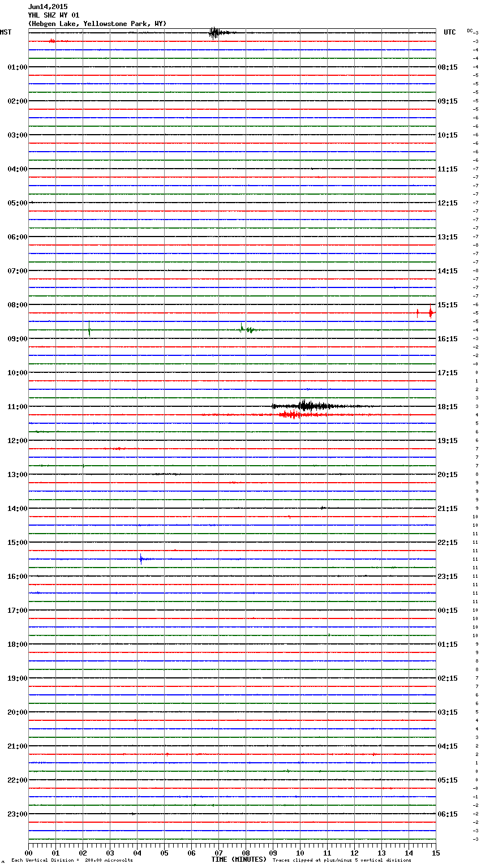The height and width of the screenshot is (868, 481).
Task: Select the 19:00 MST hour label
Action: tap(18, 678)
